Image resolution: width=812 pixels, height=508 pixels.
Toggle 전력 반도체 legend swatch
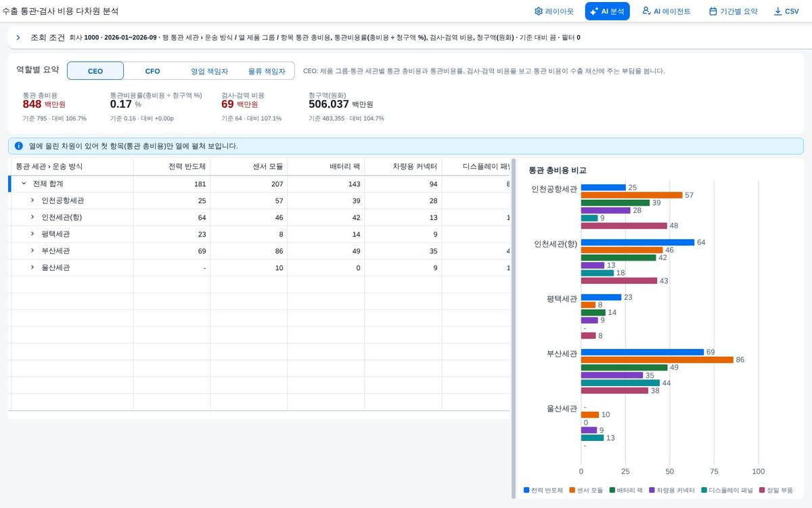coord(526,490)
